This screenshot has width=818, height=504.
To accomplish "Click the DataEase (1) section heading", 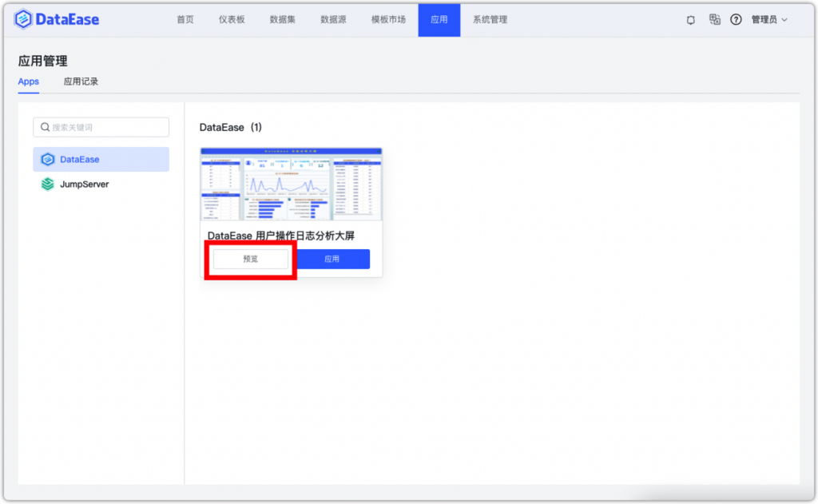I will coord(231,127).
